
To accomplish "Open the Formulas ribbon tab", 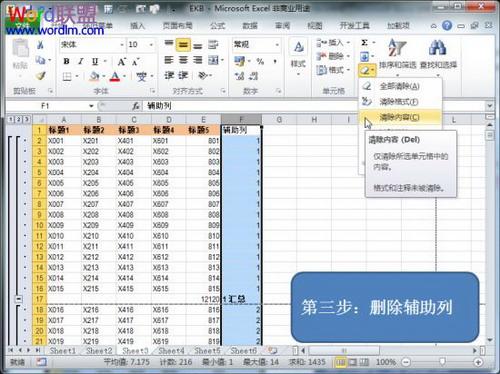I will click(218, 26).
